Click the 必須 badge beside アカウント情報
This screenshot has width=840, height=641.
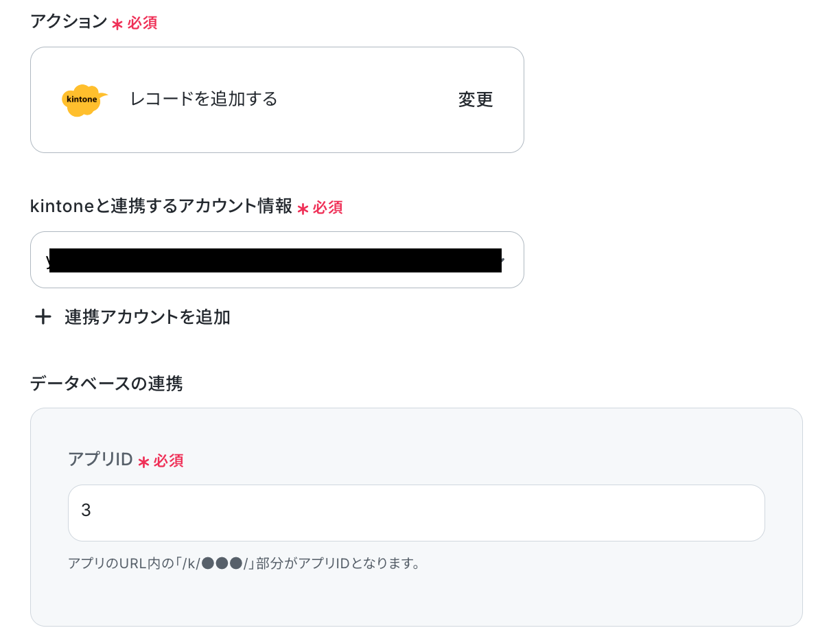click(x=327, y=207)
